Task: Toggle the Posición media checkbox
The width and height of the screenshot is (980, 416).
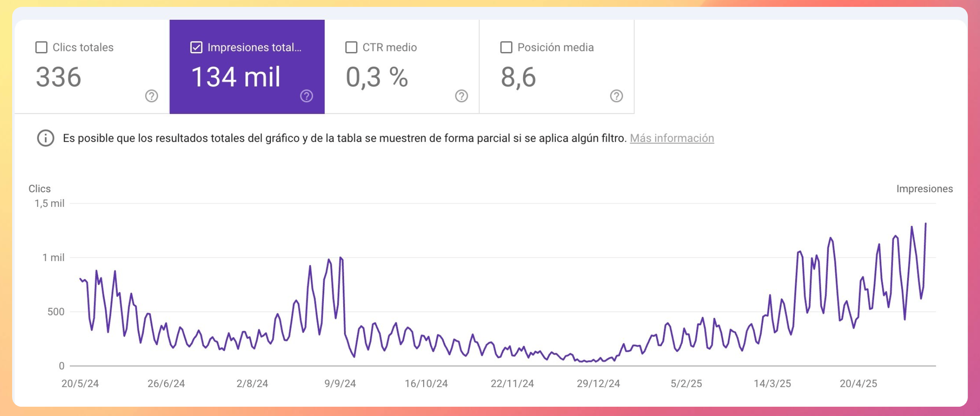Action: (506, 47)
